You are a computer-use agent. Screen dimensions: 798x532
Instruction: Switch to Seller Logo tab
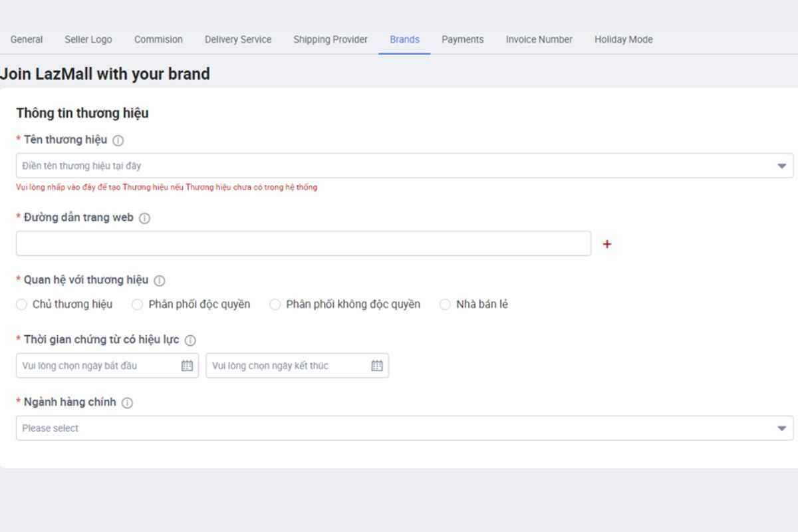click(88, 40)
